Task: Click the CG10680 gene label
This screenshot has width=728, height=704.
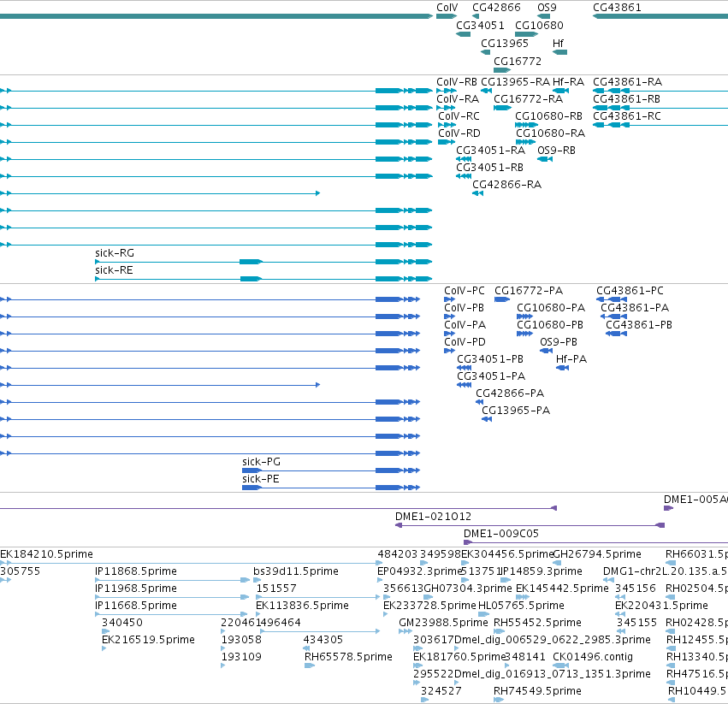Action: (x=539, y=26)
